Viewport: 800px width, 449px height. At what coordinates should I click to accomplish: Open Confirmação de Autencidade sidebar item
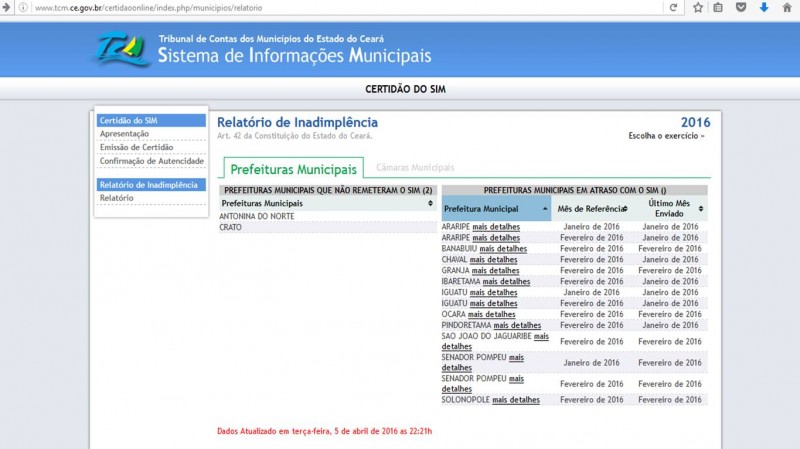[x=152, y=161]
